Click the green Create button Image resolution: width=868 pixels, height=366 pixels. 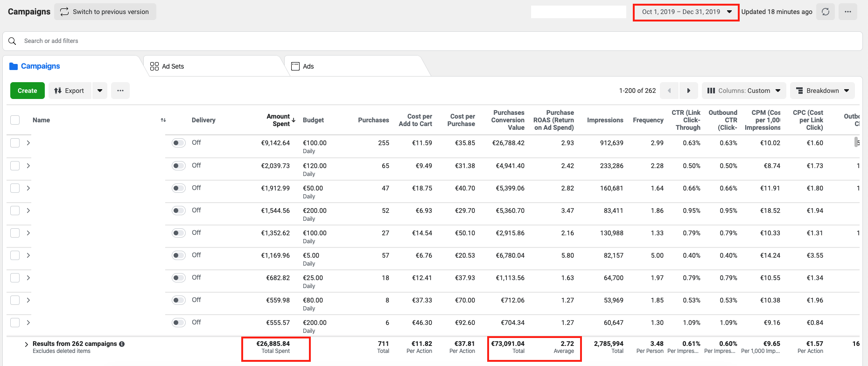(x=28, y=91)
